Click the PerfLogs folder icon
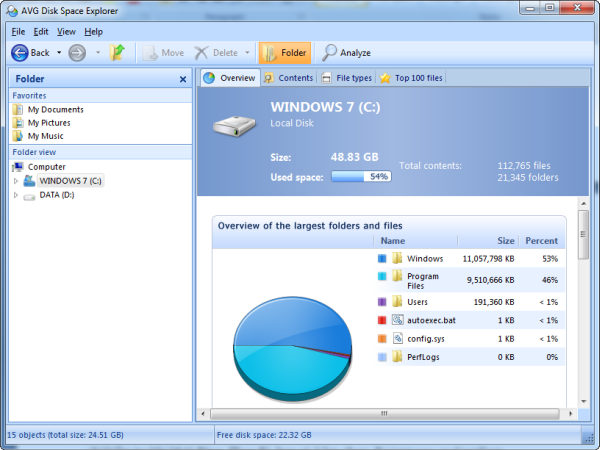600x450 pixels. pos(397,356)
